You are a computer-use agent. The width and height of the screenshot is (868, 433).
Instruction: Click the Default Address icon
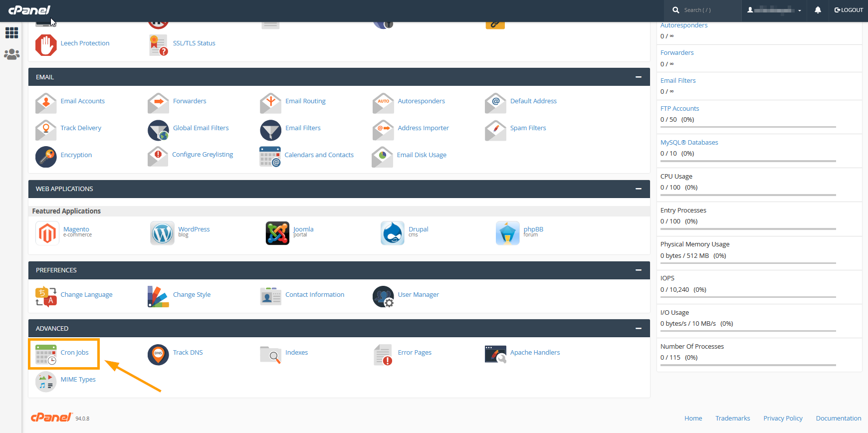pos(495,103)
